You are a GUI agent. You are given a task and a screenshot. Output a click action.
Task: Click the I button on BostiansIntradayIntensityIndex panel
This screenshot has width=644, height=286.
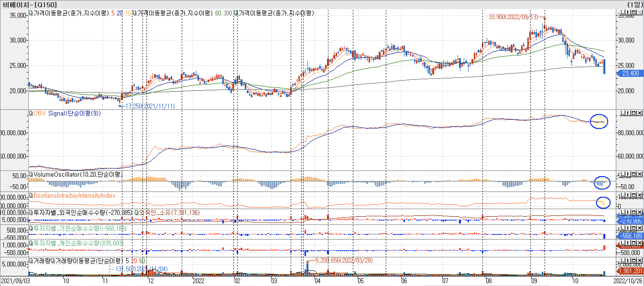[628, 195]
